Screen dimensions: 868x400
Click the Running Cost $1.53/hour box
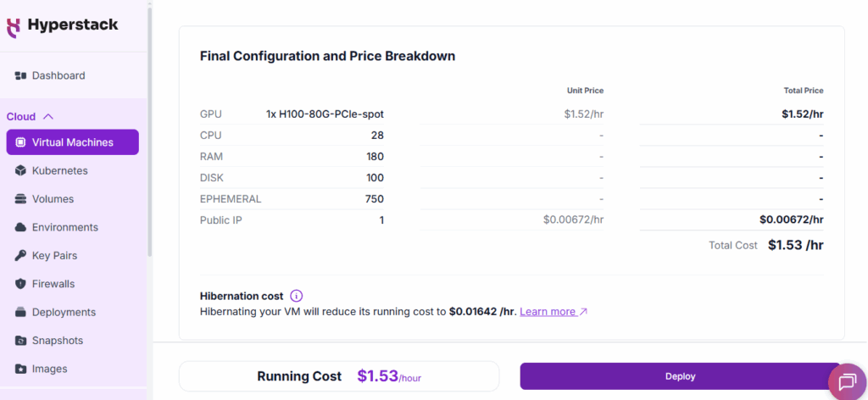pos(339,376)
